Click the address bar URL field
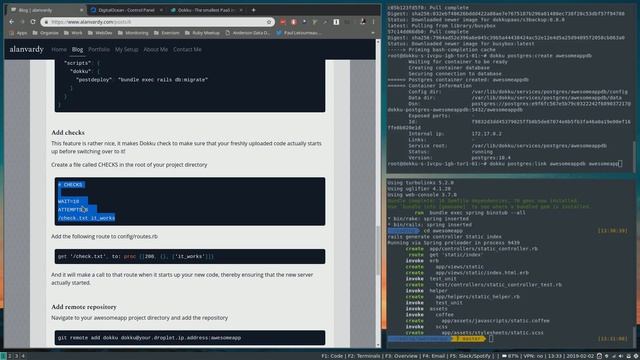Screen dimensions: 640x360 click(x=157, y=22)
